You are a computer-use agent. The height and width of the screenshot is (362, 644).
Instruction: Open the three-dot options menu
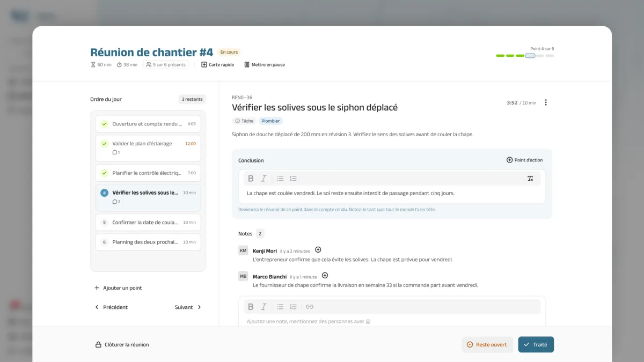[x=546, y=102]
